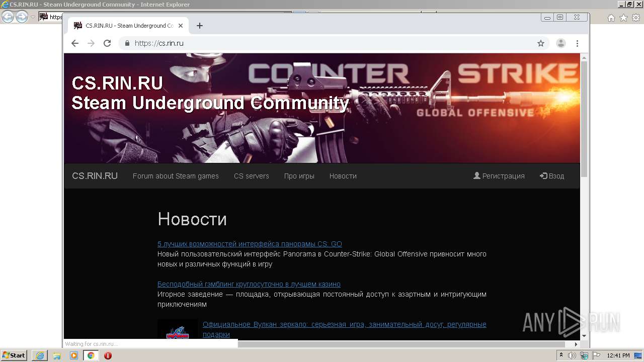Viewport: 644px width, 362px height.
Task: Click red stop-sign taskbar icon
Action: tap(108, 355)
